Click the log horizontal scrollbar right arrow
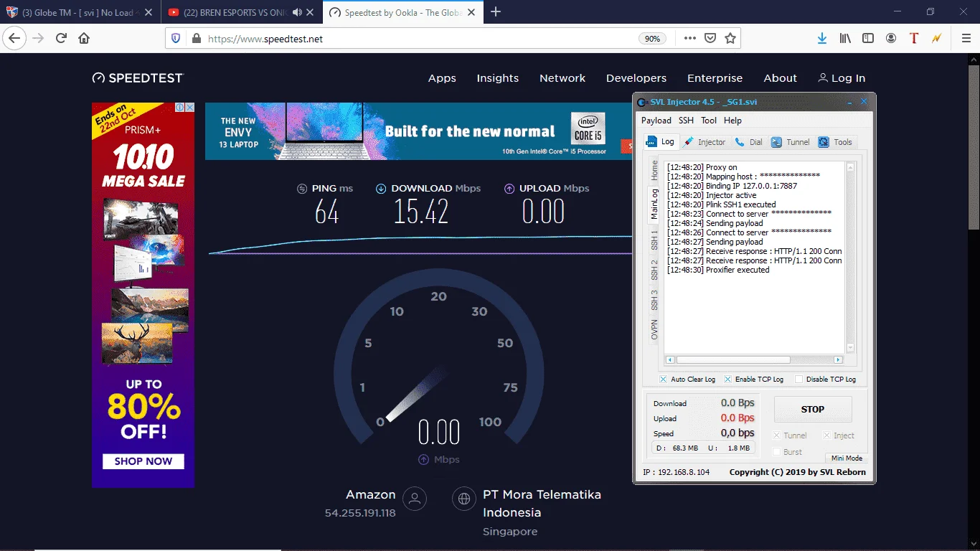This screenshot has width=980, height=551. click(x=838, y=359)
